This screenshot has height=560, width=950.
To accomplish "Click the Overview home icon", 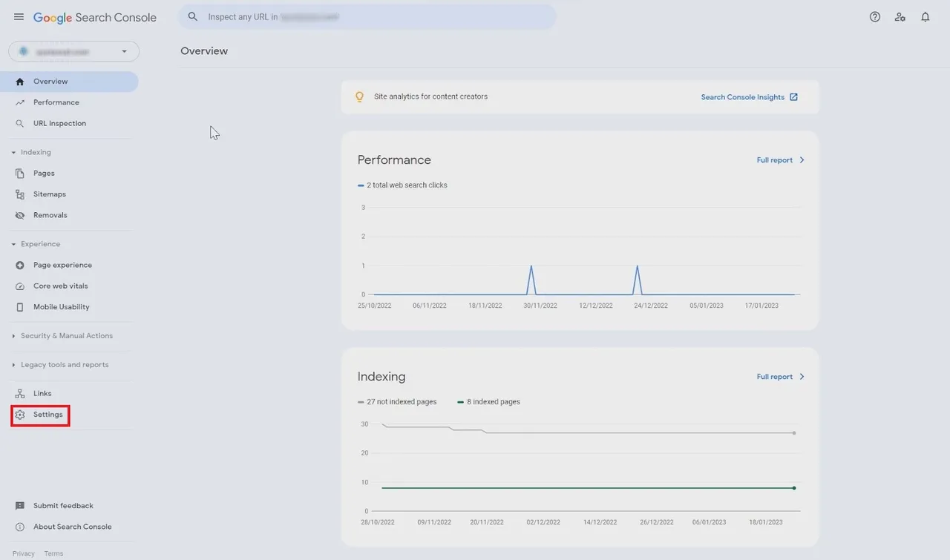I will [x=20, y=82].
